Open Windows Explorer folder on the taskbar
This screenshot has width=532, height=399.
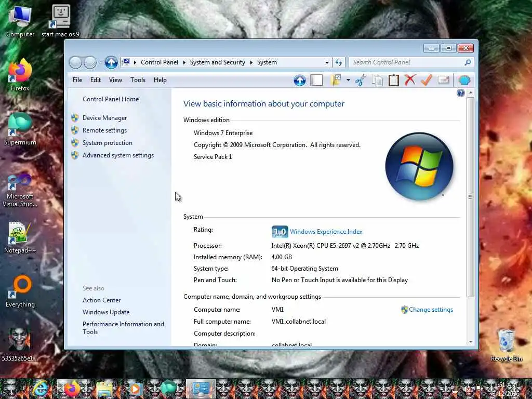[x=104, y=389]
